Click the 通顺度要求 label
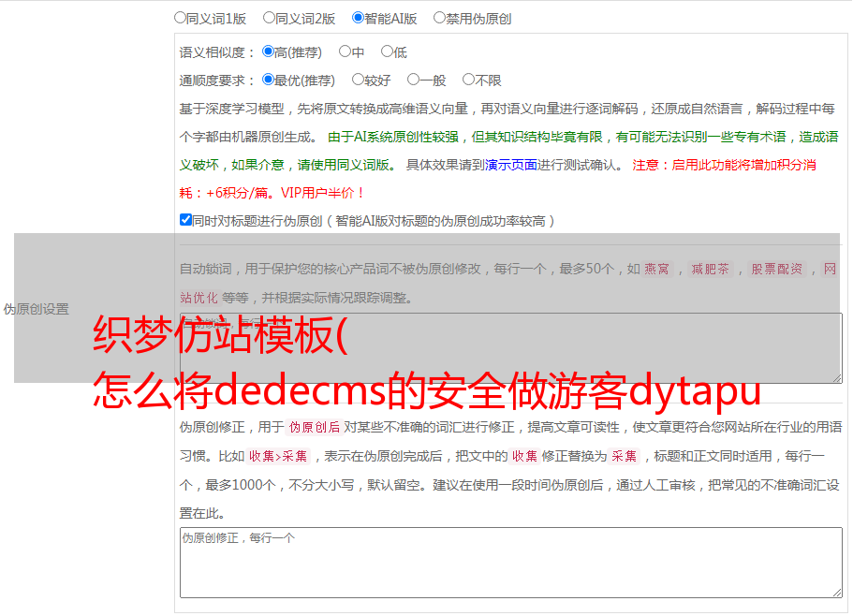Screen dimensions: 853x616 pos(217,81)
